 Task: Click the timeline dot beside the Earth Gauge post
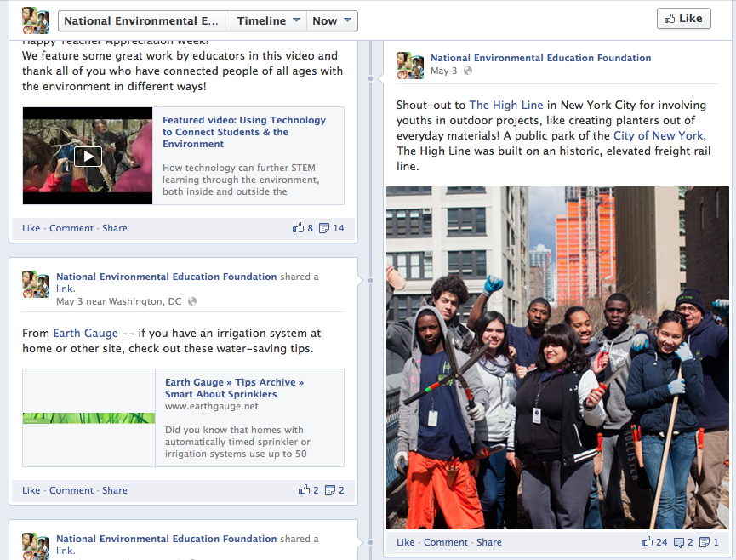(x=370, y=280)
